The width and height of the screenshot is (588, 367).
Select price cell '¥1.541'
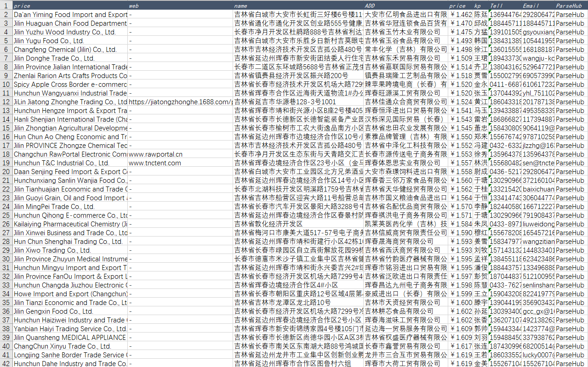click(461, 111)
